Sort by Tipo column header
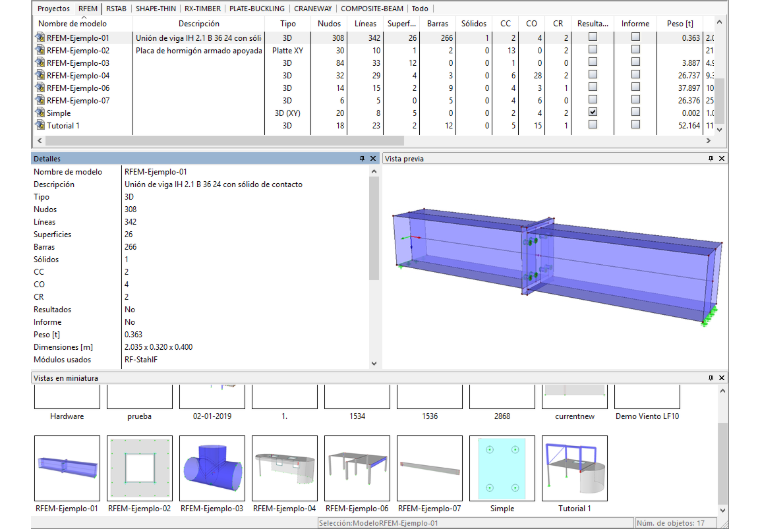 click(x=287, y=23)
